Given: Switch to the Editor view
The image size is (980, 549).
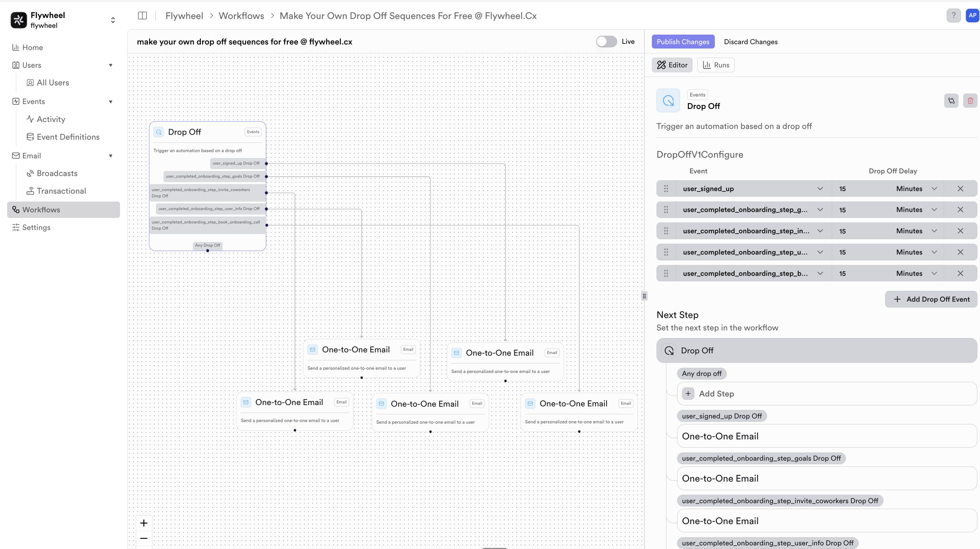Looking at the screenshot, I should click(672, 65).
